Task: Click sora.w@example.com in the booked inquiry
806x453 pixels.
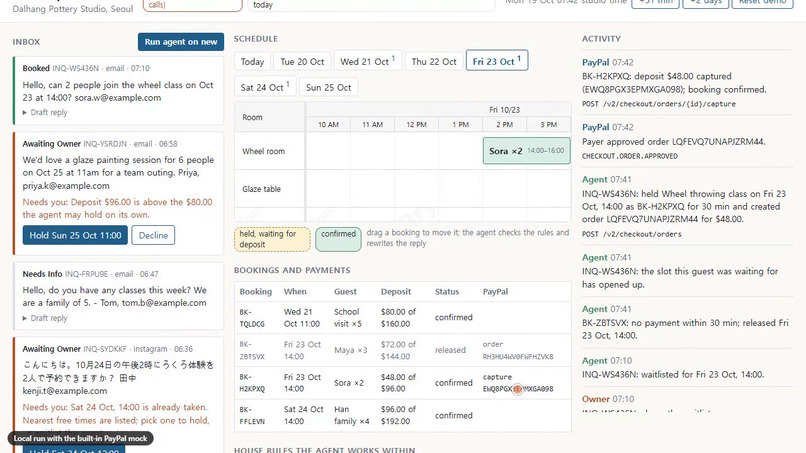Action: pyautogui.click(x=118, y=98)
